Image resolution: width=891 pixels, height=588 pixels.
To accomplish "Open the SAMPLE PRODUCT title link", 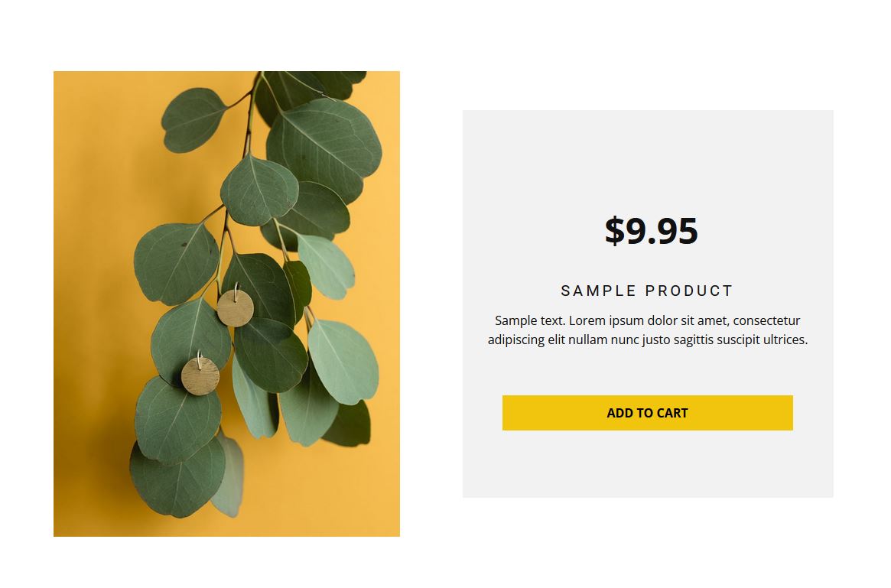I will coord(647,291).
